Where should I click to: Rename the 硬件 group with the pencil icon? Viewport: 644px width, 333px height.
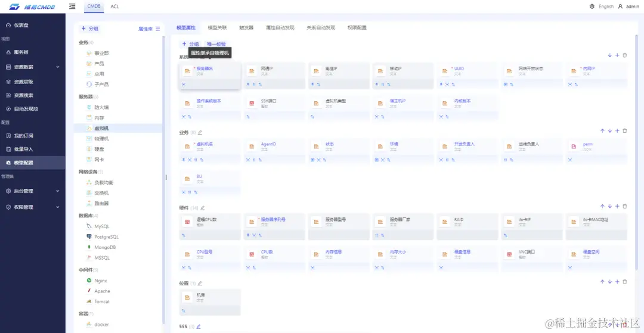pyautogui.click(x=203, y=208)
